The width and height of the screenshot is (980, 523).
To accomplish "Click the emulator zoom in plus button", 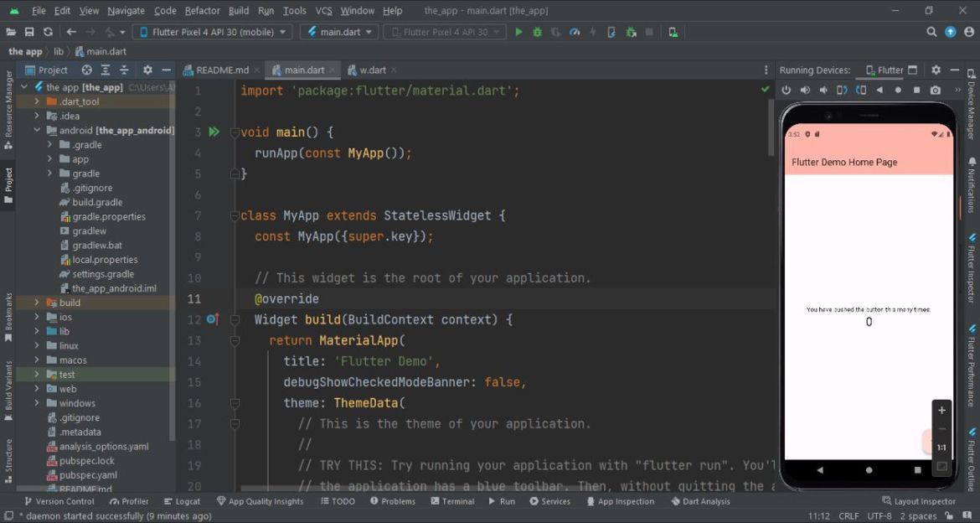I will pyautogui.click(x=941, y=411).
